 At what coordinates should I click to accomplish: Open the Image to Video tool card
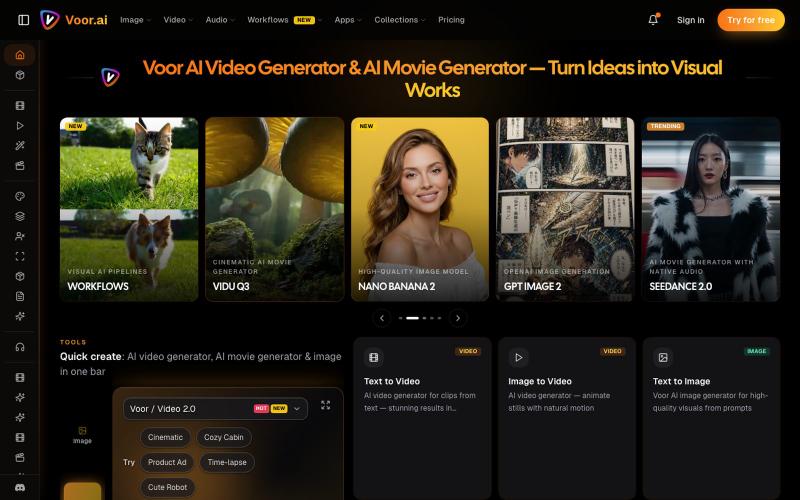[x=567, y=418]
